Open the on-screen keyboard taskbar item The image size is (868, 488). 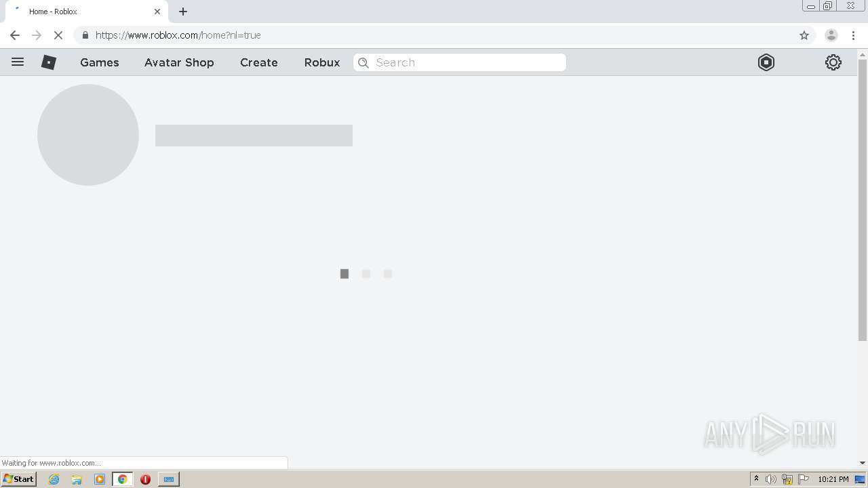pyautogui.click(x=169, y=479)
